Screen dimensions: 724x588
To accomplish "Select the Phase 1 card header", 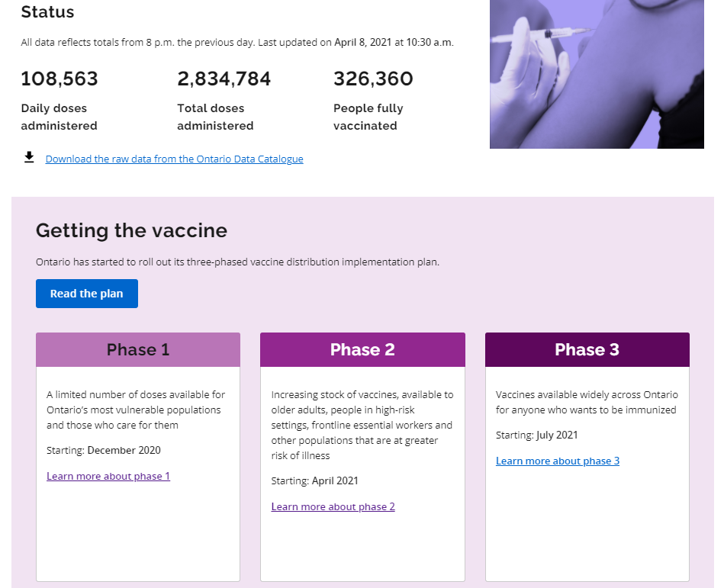I will tap(138, 350).
